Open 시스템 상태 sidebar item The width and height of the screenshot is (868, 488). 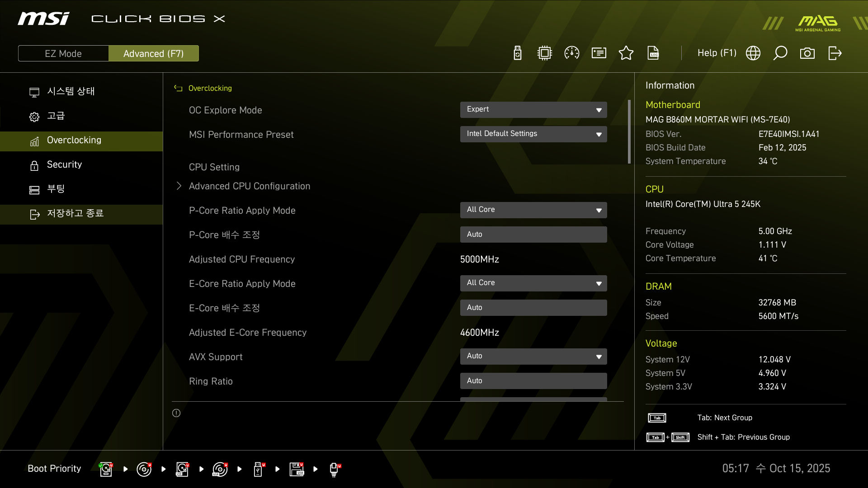71,91
